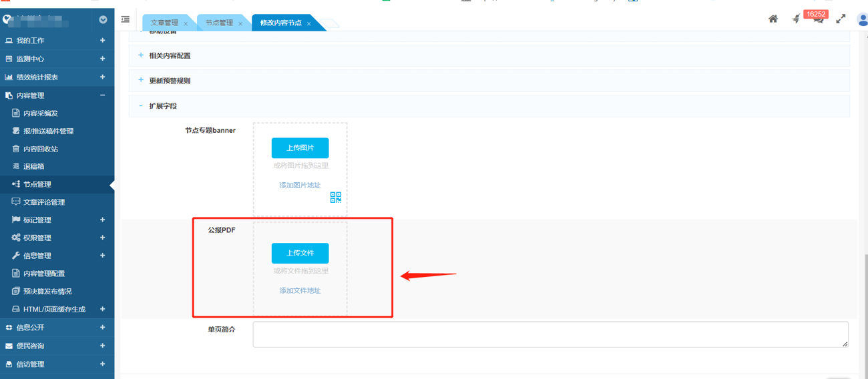Expand 监测中心 with its plus sign
Image resolution: width=868 pixels, height=379 pixels.
pyautogui.click(x=102, y=59)
